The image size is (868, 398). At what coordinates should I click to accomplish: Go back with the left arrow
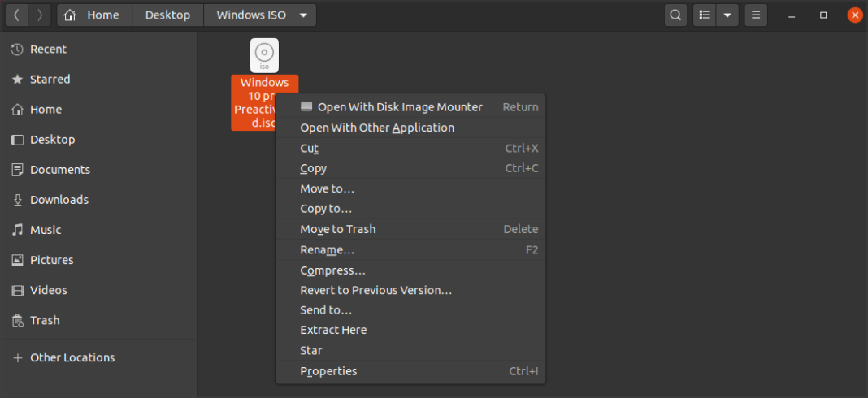coord(16,15)
